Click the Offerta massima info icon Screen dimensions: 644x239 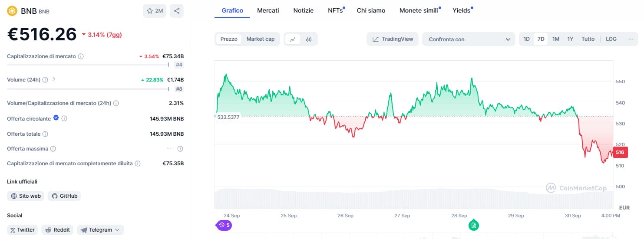pos(53,149)
